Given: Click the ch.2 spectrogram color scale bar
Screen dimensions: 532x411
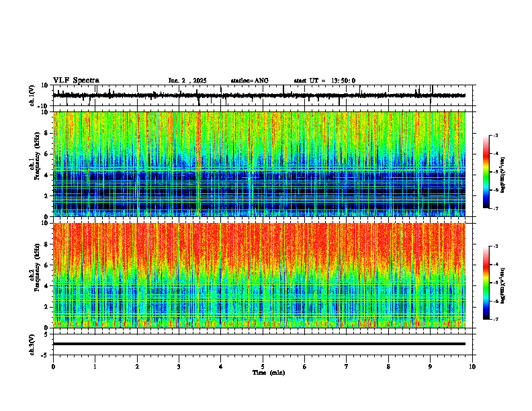Looking at the screenshot, I should click(x=486, y=283).
